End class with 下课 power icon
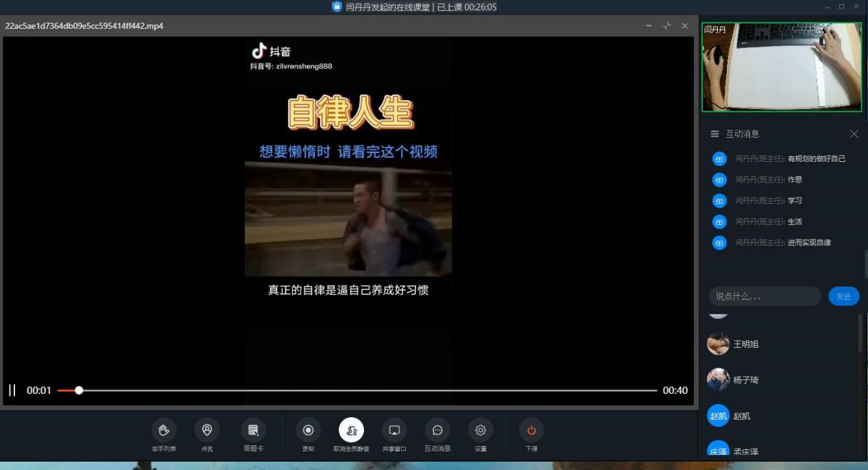The height and width of the screenshot is (470, 868). tap(531, 430)
